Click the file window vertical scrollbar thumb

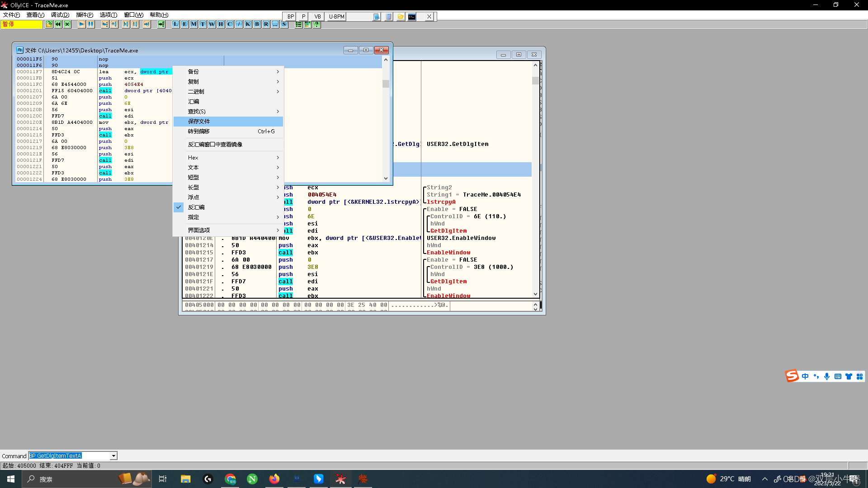(386, 84)
